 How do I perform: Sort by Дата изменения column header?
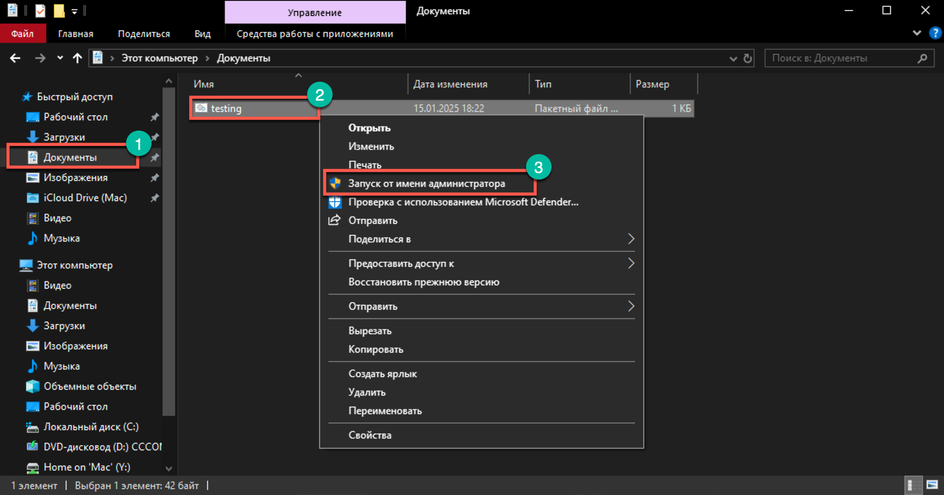(450, 84)
